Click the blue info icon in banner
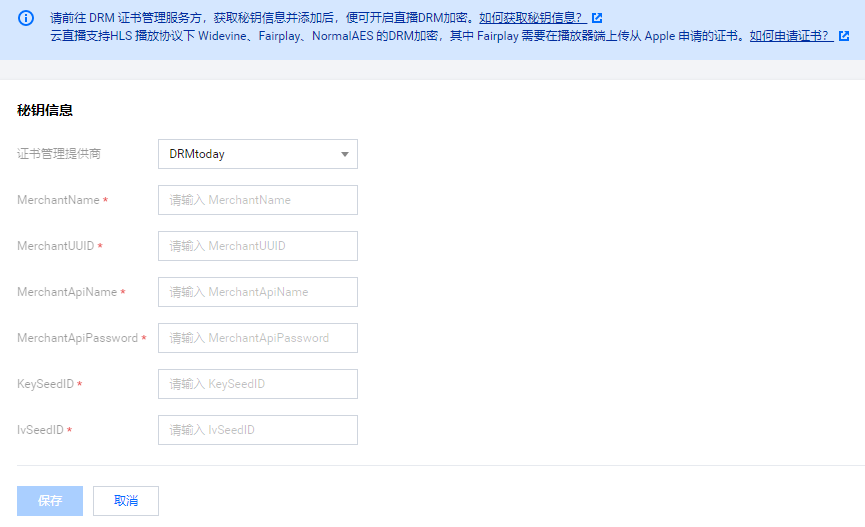This screenshot has width=865, height=527. 26,18
